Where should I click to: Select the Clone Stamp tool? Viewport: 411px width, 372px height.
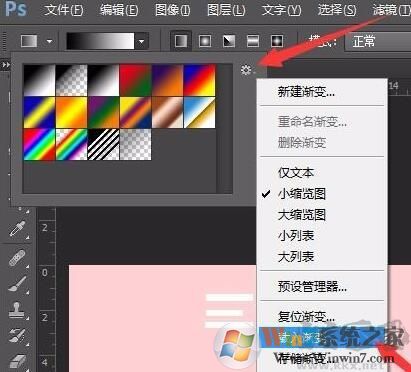[17, 310]
